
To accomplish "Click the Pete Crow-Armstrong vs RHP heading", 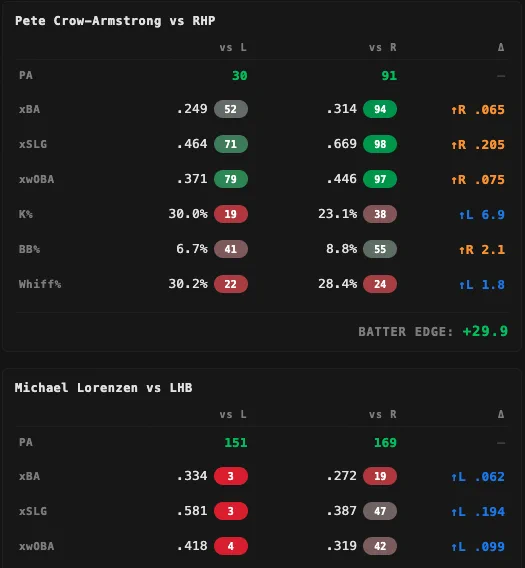I will pyautogui.click(x=115, y=21).
